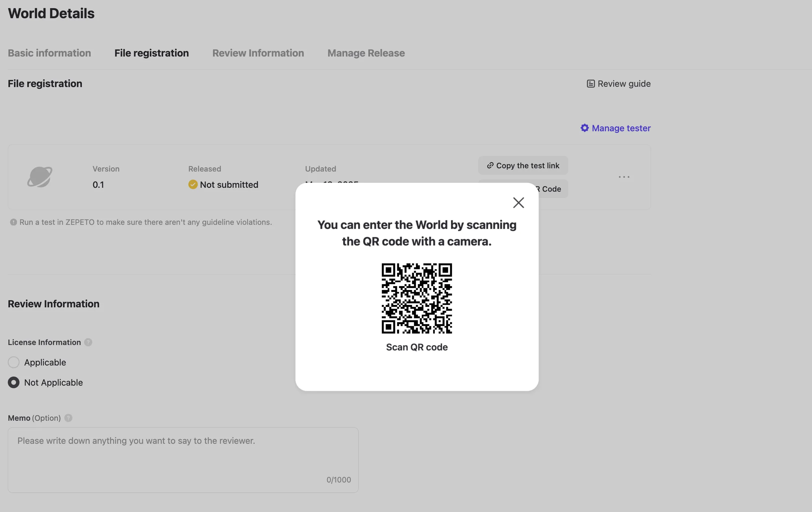Open the three-dot more options menu
Image resolution: width=812 pixels, height=512 pixels.
coord(624,177)
